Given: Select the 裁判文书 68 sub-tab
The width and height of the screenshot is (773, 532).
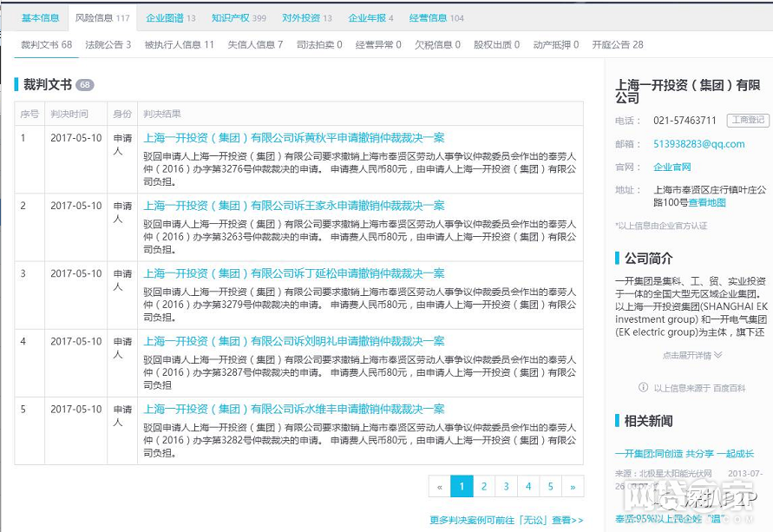Looking at the screenshot, I should pos(46,45).
